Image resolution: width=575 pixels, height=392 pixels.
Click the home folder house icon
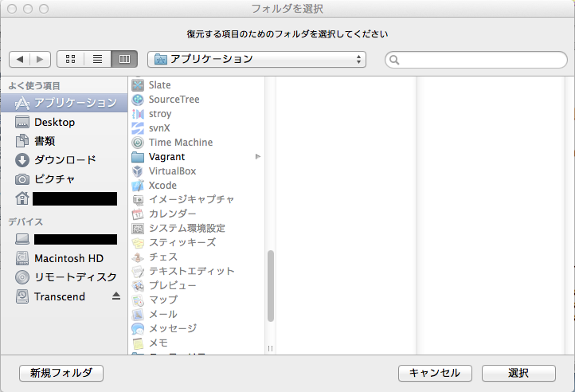coord(22,198)
